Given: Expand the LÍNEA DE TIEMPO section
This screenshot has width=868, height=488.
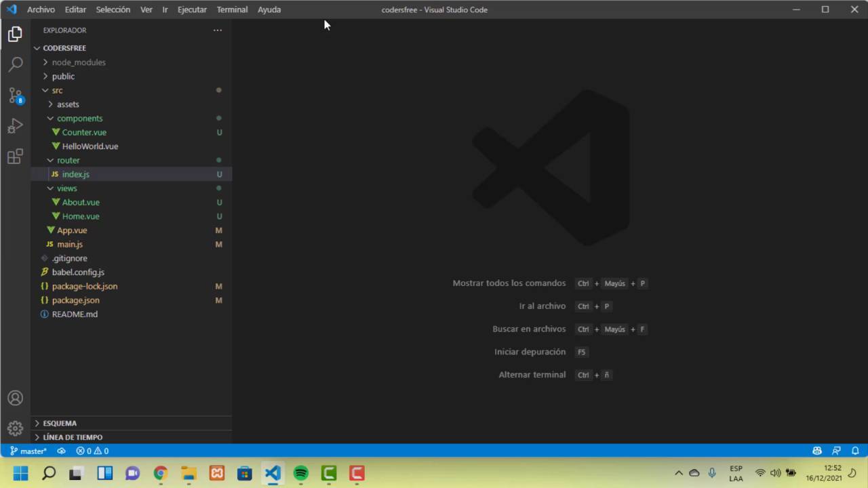Looking at the screenshot, I should (73, 437).
